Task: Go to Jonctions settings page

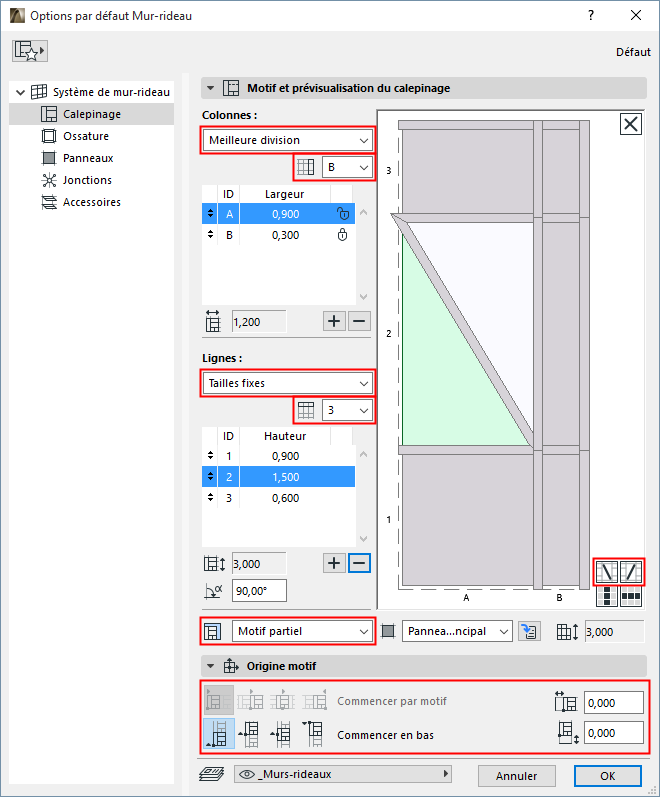Action: [87, 180]
